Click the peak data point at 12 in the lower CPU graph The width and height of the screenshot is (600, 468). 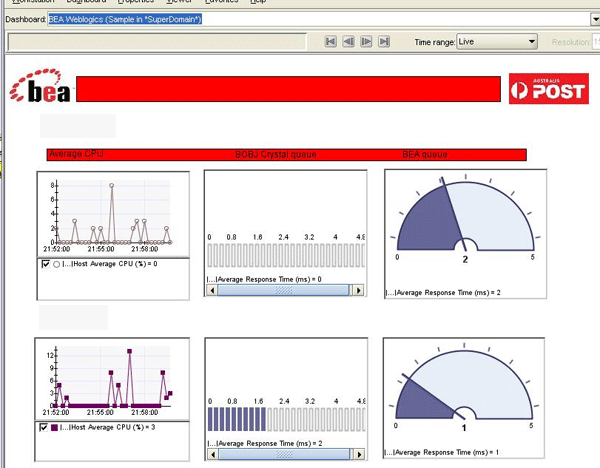[x=129, y=351]
